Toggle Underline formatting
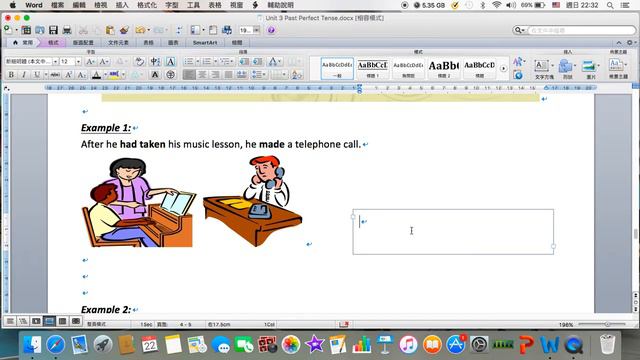Image resolution: width=640 pixels, height=360 pixels. (x=37, y=75)
